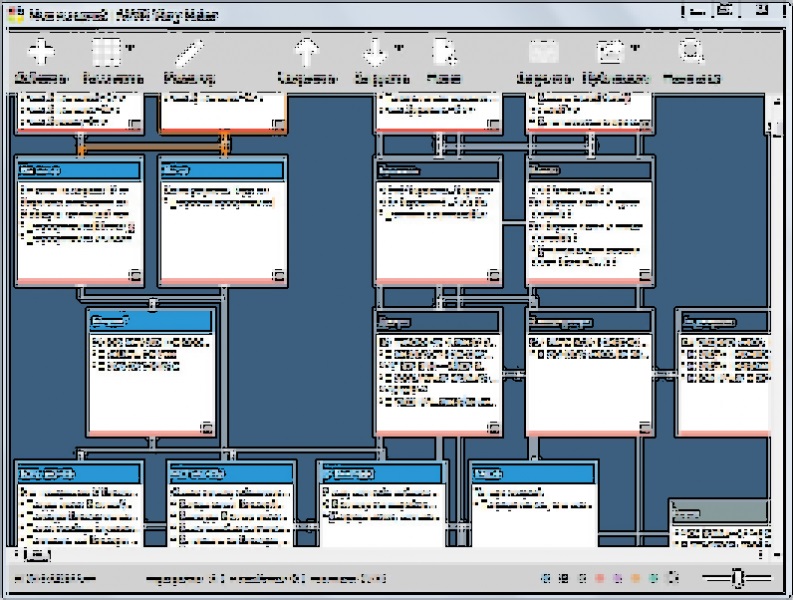Open dropdown arrow beside the picture icon

tap(634, 48)
